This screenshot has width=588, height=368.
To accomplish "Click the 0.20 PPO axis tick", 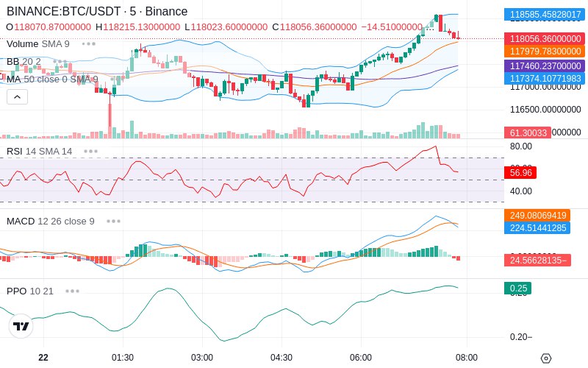I will 521,337.
